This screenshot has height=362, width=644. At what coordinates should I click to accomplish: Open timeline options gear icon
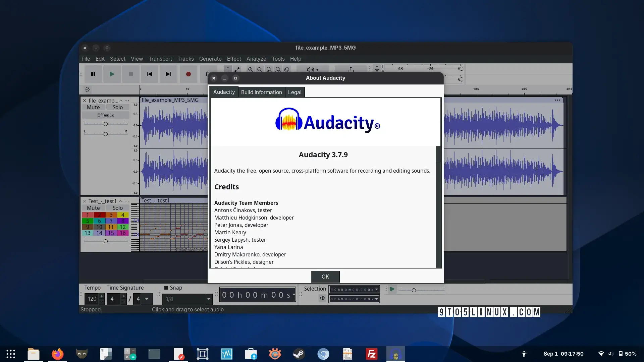[x=87, y=89]
